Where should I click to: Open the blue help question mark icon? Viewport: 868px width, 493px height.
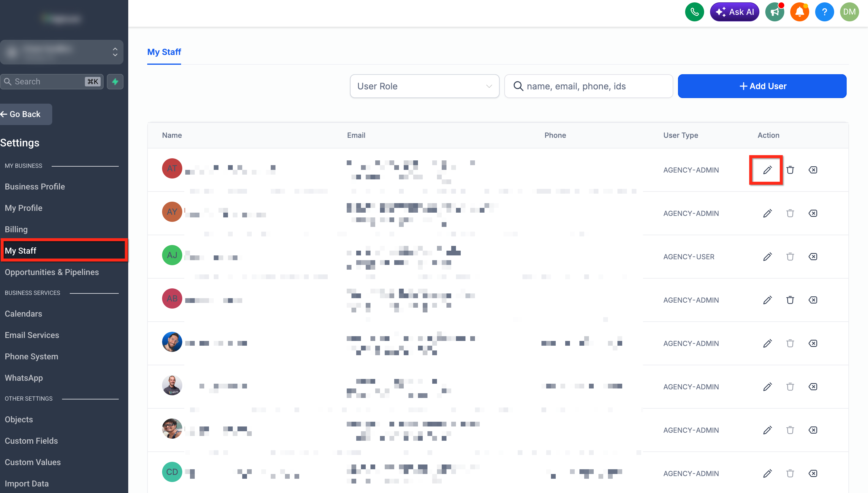(x=824, y=12)
